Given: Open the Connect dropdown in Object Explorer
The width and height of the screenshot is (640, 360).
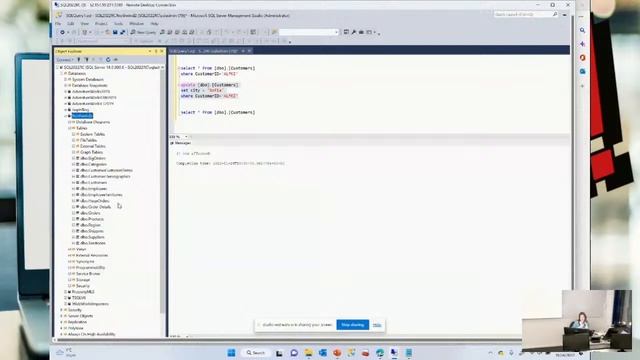Looking at the screenshot, I should click(x=64, y=60).
